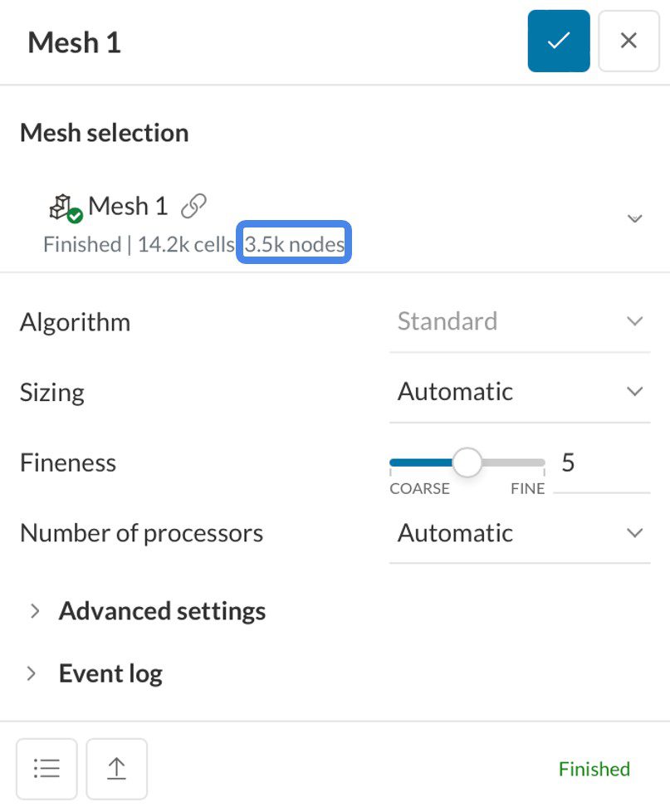The image size is (670, 812).
Task: Click the green Finished status text
Action: [x=594, y=769]
